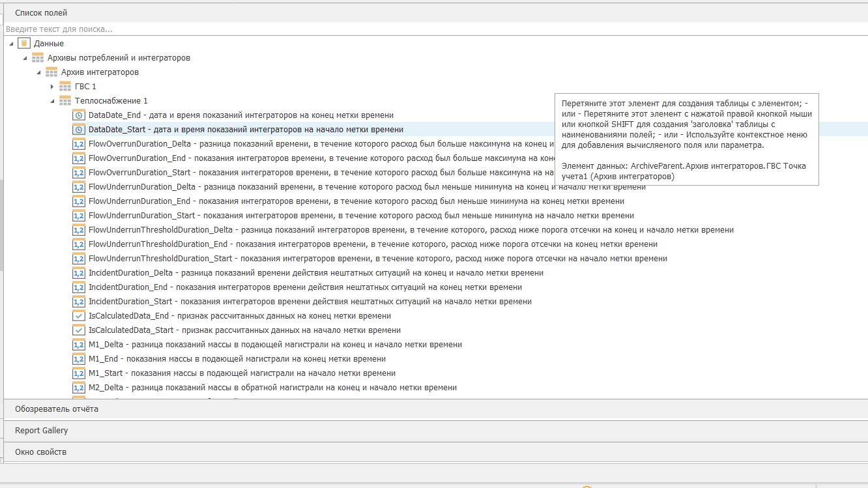Click numeric icon of M1_End field

tap(79, 358)
